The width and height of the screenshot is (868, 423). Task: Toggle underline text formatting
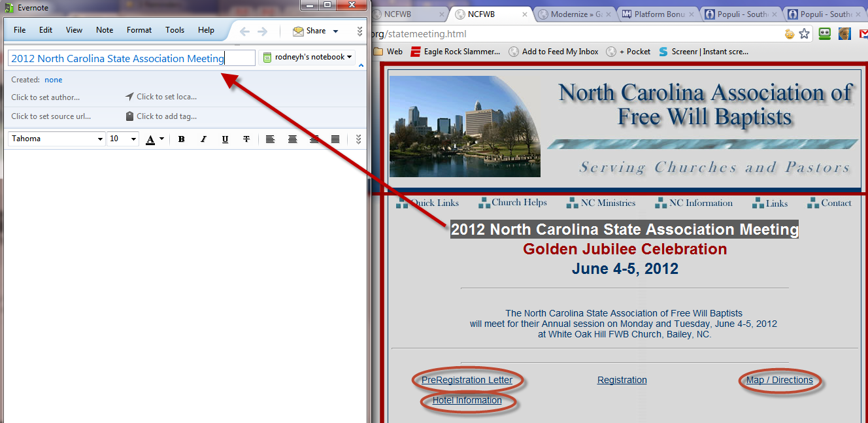pyautogui.click(x=225, y=139)
